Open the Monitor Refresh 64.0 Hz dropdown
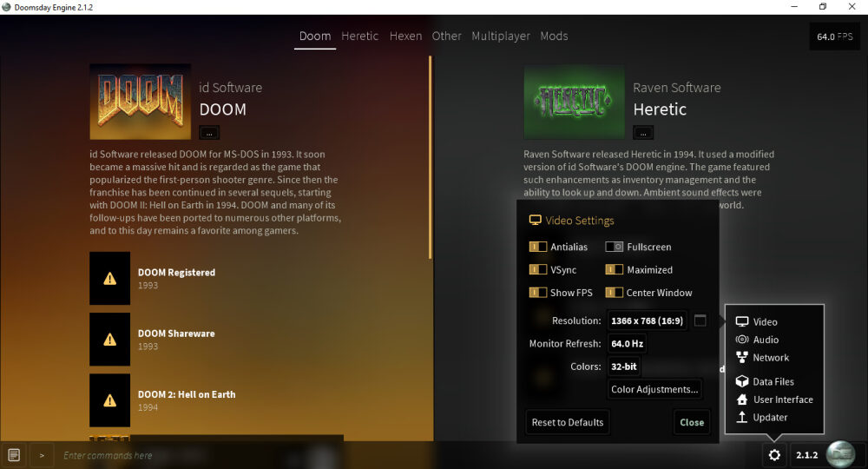The height and width of the screenshot is (469, 868). pyautogui.click(x=627, y=343)
